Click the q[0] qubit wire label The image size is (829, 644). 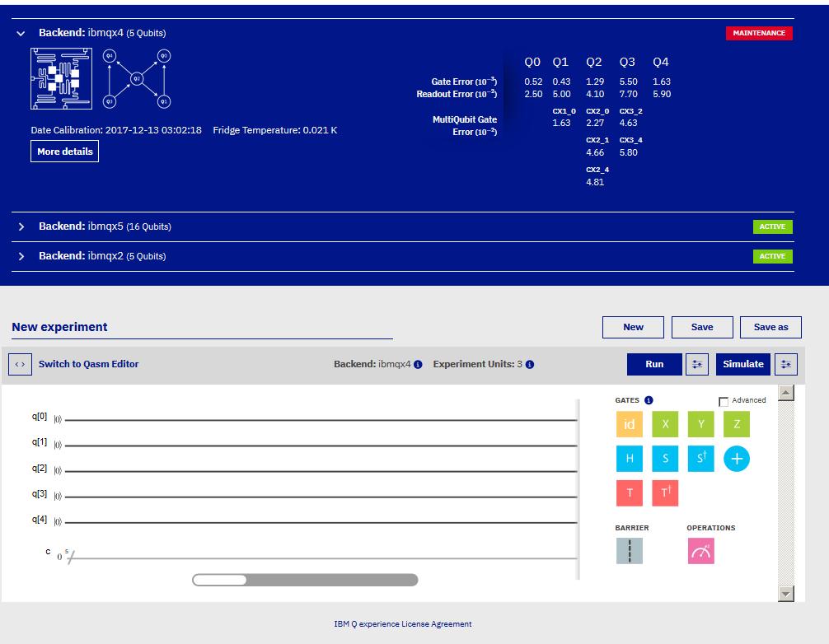[39, 417]
